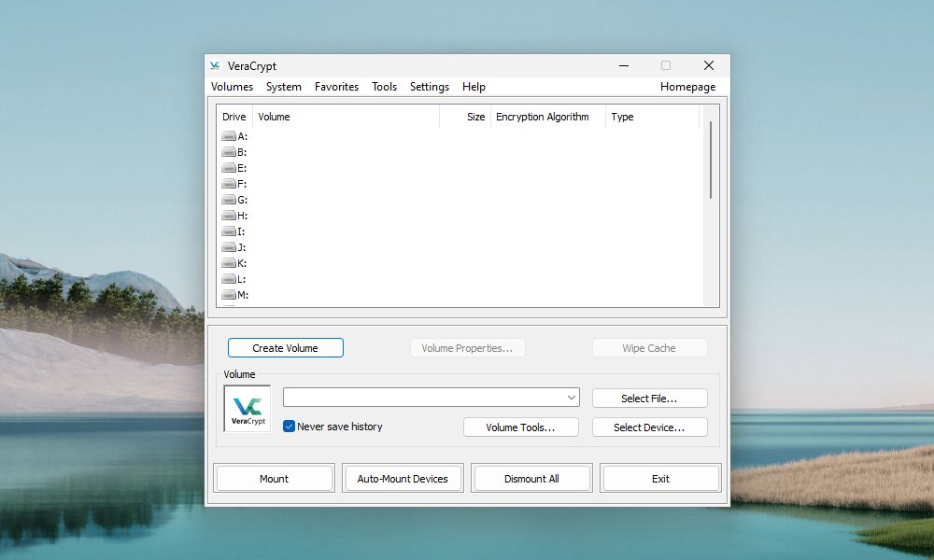Image resolution: width=934 pixels, height=560 pixels.
Task: Toggle the Never save history checkbox
Action: point(289,427)
